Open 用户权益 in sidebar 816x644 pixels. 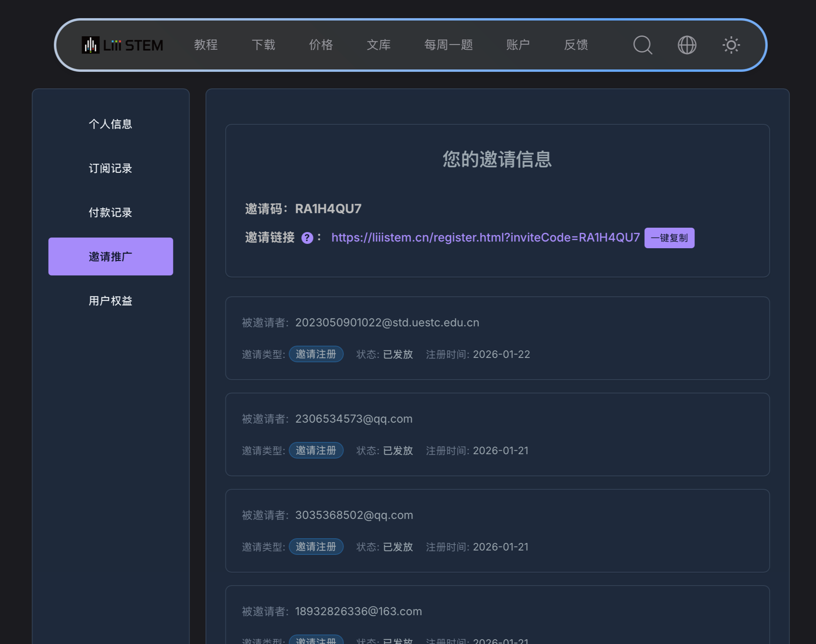(x=111, y=301)
